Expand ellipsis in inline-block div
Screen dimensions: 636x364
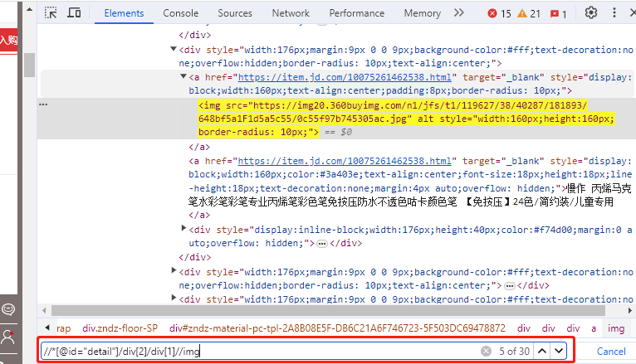[322, 244]
